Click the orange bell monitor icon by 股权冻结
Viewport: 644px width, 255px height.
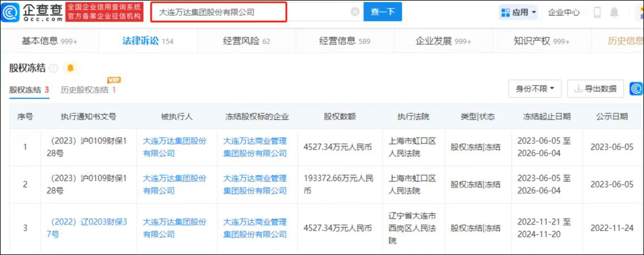[x=71, y=68]
